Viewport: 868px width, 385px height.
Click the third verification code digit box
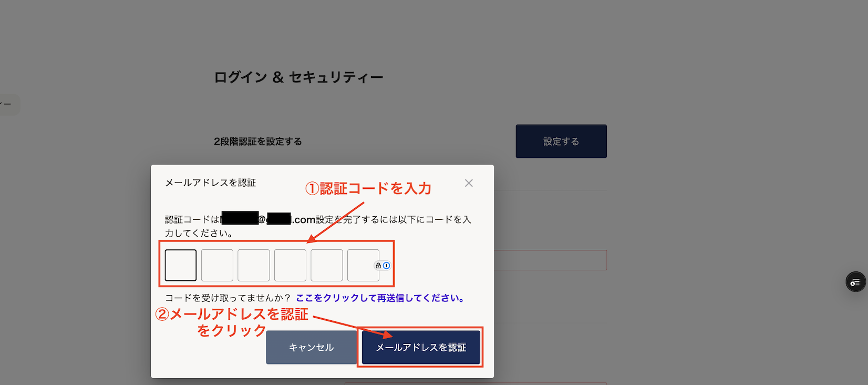click(254, 265)
